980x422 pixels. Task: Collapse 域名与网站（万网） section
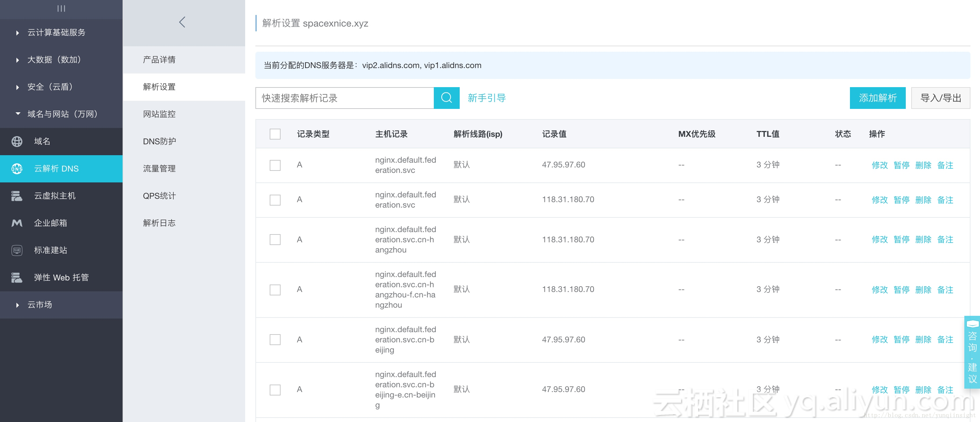click(62, 114)
